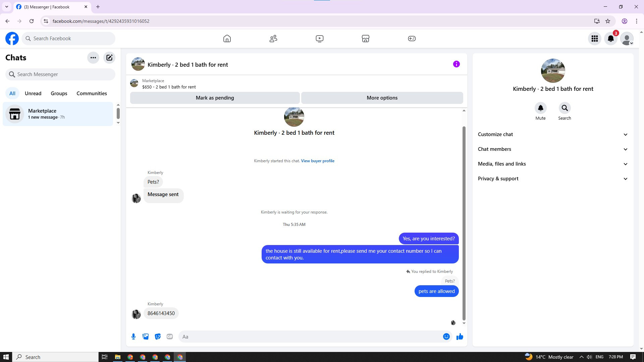
Task: Attach a photo using image icon
Action: coord(146,337)
